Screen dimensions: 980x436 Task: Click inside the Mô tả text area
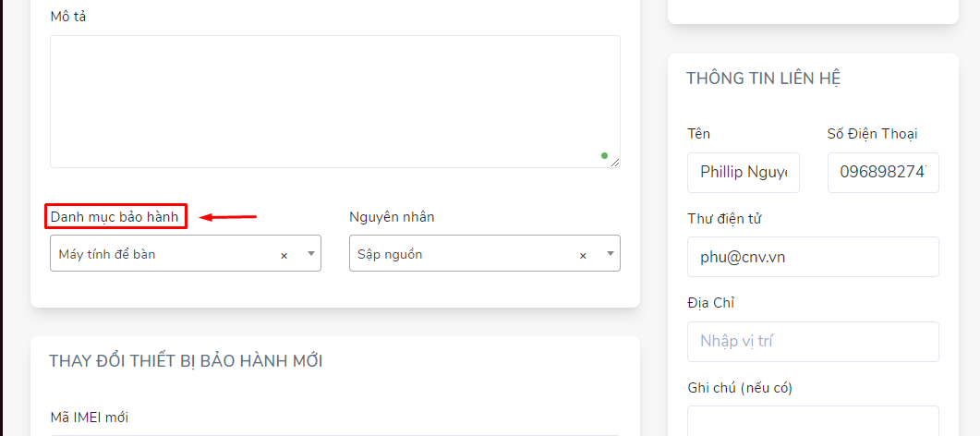pyautogui.click(x=335, y=102)
